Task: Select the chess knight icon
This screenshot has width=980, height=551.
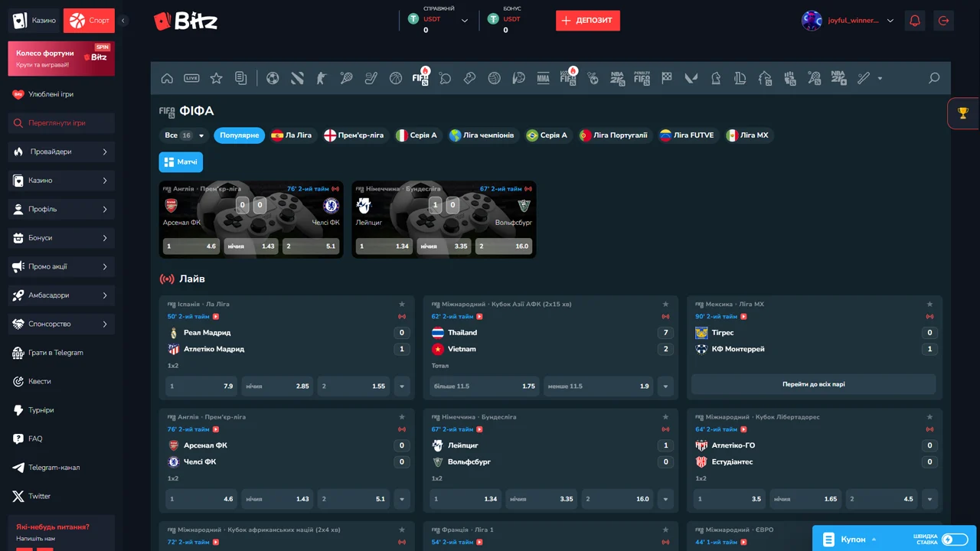Action: click(x=715, y=78)
